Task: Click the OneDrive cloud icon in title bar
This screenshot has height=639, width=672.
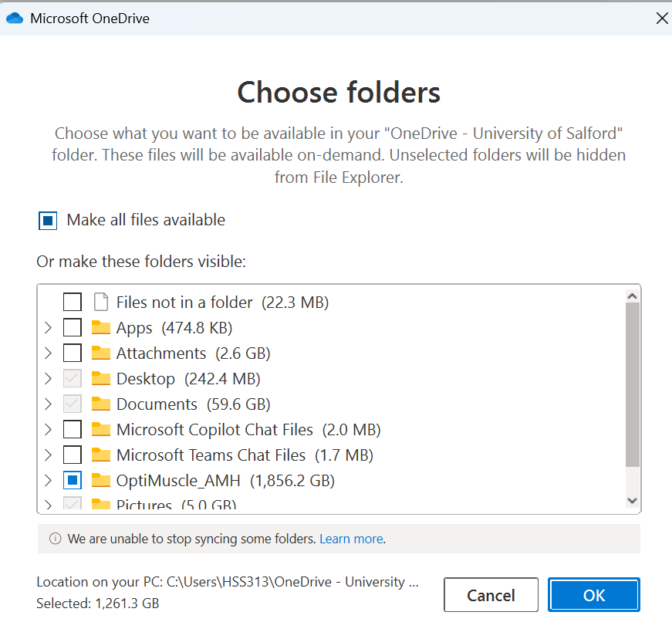Action: pos(15,19)
